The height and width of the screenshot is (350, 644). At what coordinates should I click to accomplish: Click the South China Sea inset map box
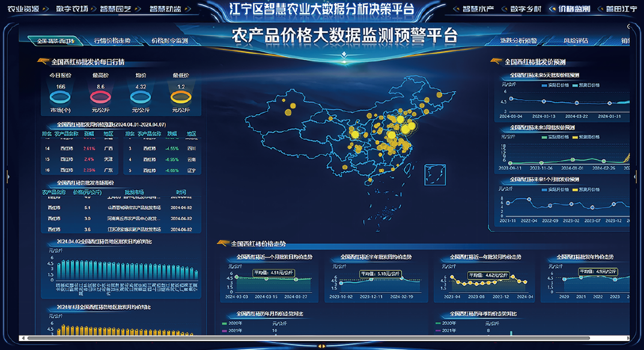coord(435,176)
